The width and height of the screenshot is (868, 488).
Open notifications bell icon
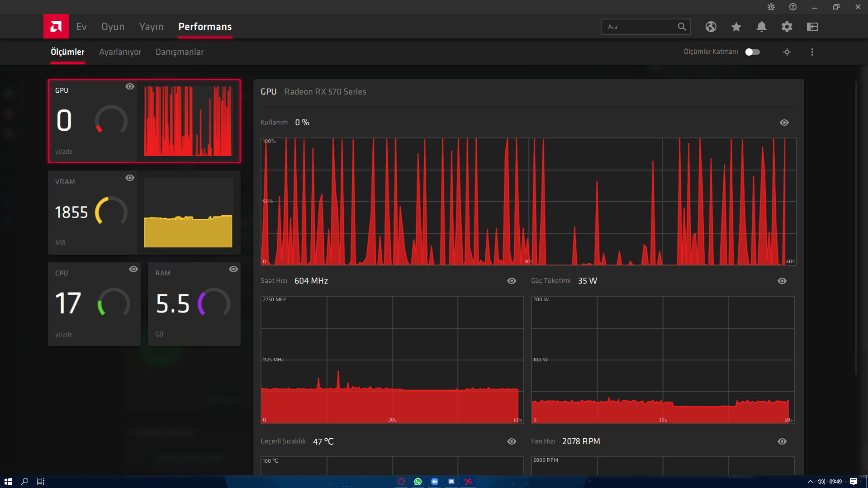point(762,27)
